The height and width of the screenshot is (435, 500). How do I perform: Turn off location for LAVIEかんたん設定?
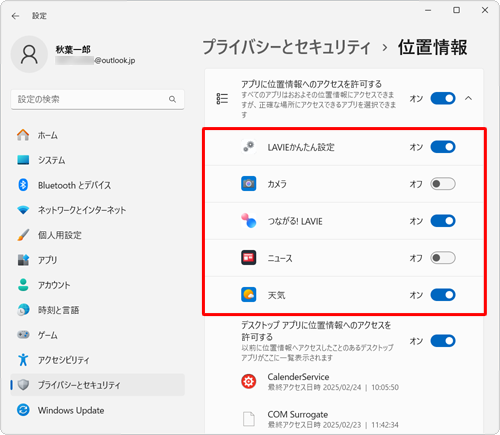click(443, 147)
